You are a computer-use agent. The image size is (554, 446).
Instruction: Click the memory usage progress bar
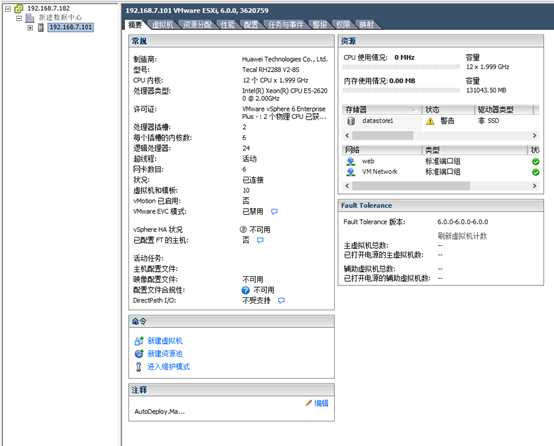point(401,90)
